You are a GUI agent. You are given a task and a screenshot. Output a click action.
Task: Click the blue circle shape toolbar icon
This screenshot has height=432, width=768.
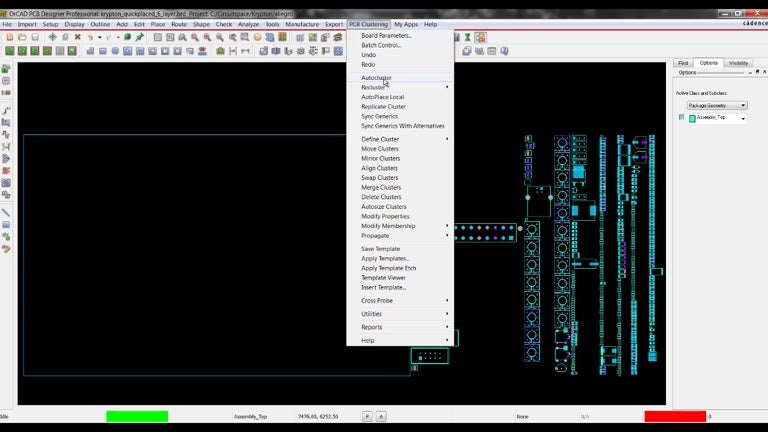[115, 51]
